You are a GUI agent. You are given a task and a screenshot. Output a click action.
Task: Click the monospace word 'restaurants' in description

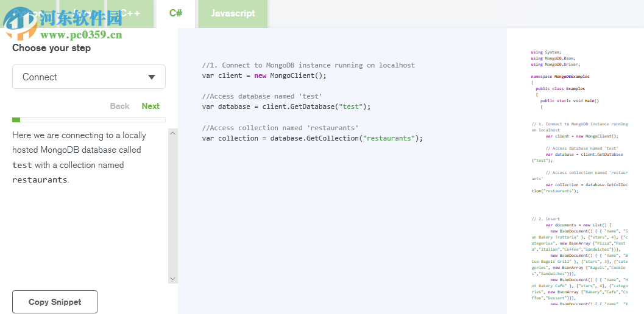[x=40, y=180]
